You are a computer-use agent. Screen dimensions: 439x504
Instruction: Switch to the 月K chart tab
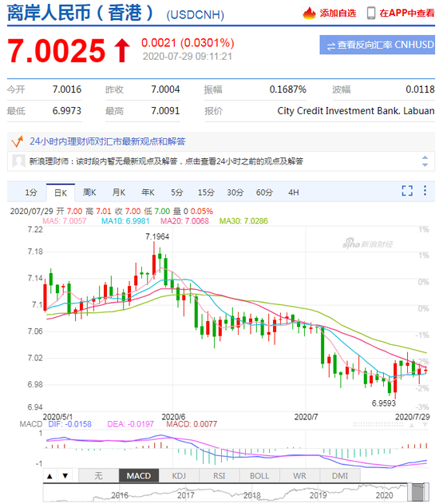[x=119, y=192]
